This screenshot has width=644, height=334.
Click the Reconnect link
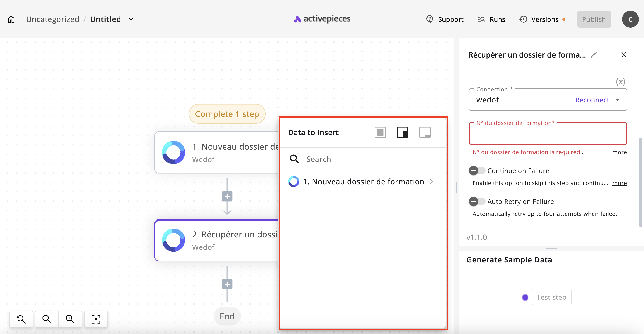click(x=592, y=100)
